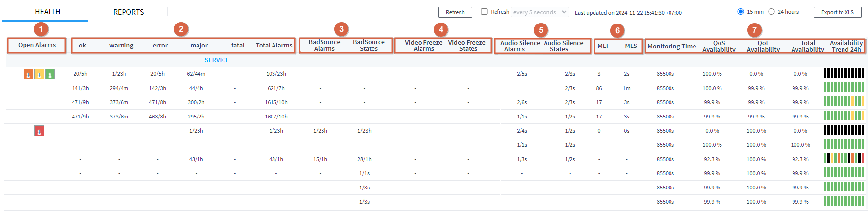This screenshot has width=868, height=212.
Task: Click the Open Alarms column header
Action: coord(37,45)
